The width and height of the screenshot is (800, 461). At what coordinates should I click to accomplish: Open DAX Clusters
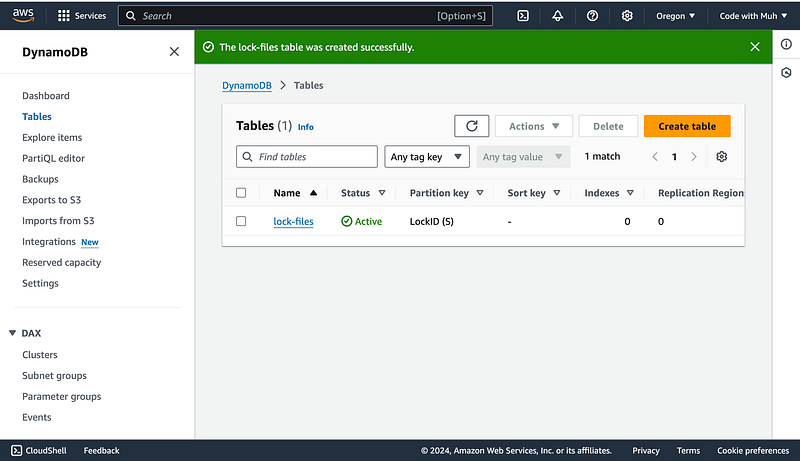tap(40, 355)
